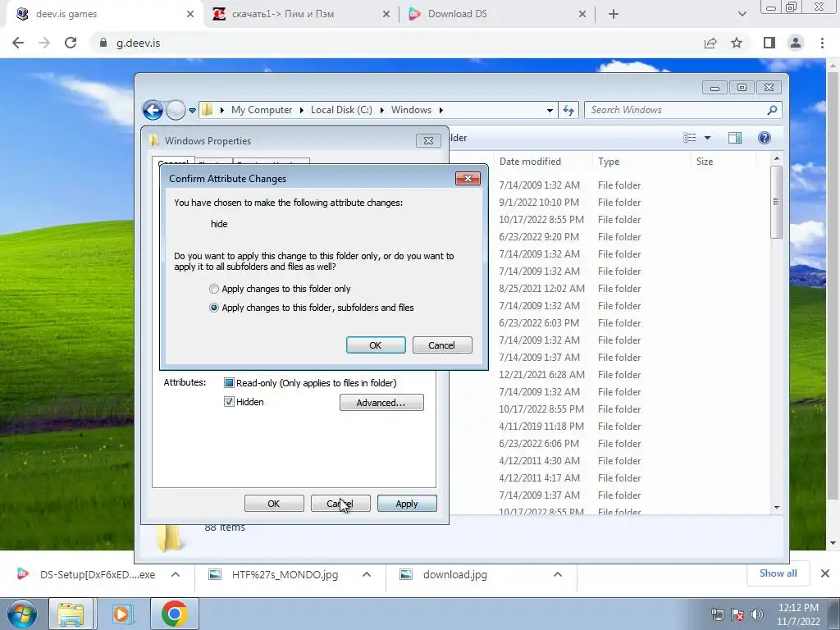The height and width of the screenshot is (630, 840).
Task: Open Windows Explorer from taskbar
Action: [x=71, y=614]
